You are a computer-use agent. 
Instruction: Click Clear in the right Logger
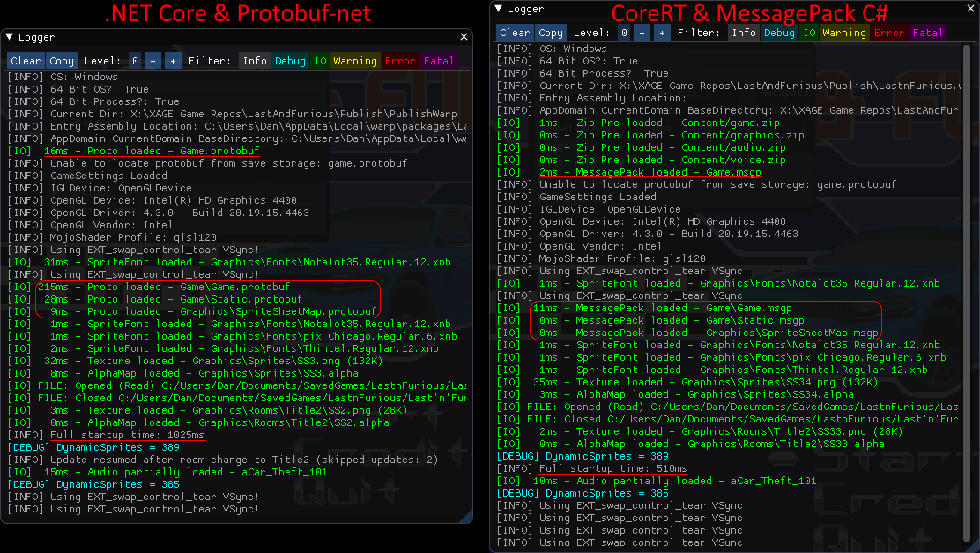515,33
